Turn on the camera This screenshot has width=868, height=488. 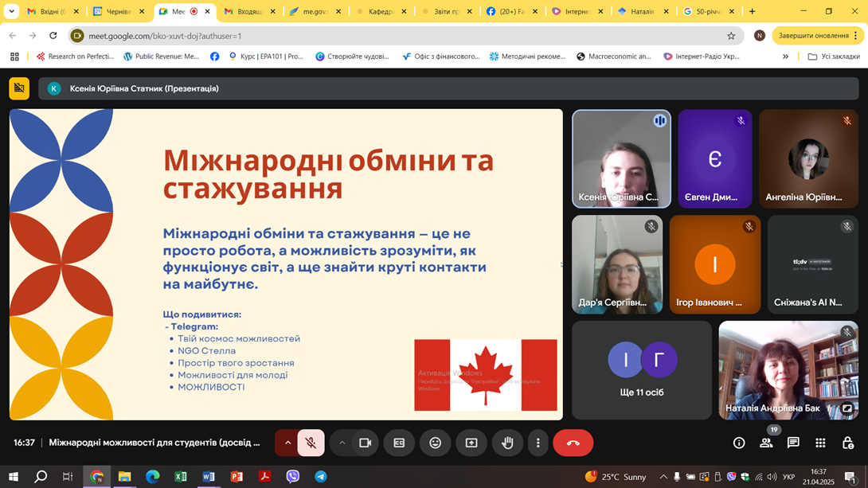pos(363,443)
